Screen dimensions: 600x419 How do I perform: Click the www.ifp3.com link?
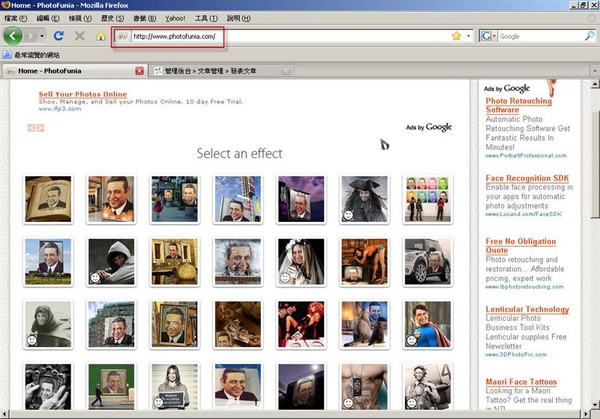coord(60,109)
